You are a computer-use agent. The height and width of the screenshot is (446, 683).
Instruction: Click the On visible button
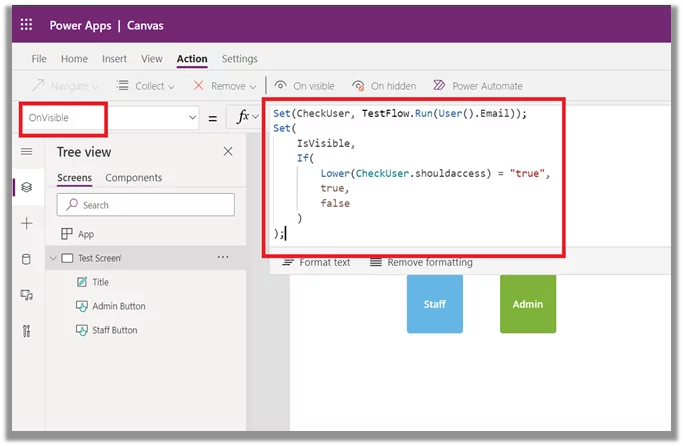tap(304, 86)
